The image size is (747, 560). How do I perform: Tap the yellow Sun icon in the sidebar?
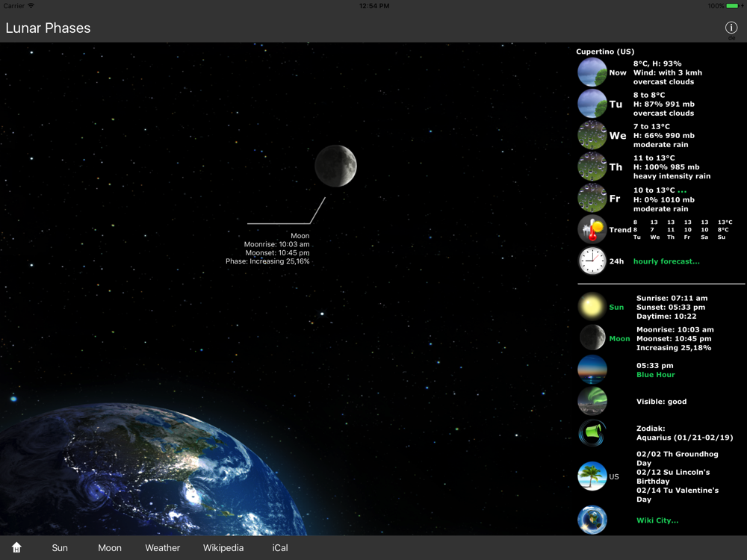tap(592, 307)
